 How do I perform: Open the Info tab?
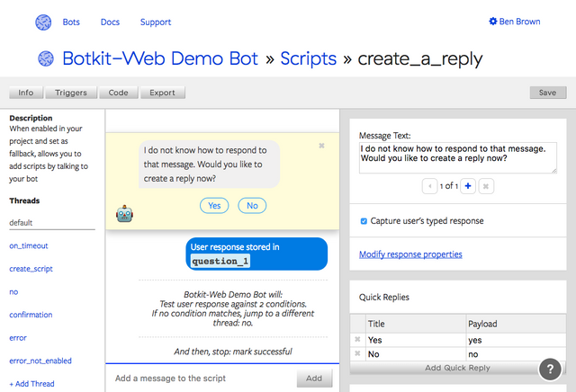click(26, 93)
